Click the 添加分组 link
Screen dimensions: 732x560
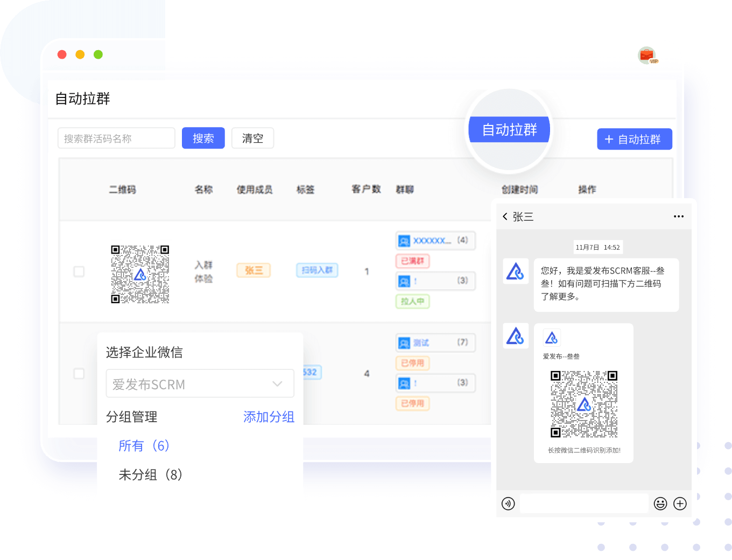coord(269,417)
